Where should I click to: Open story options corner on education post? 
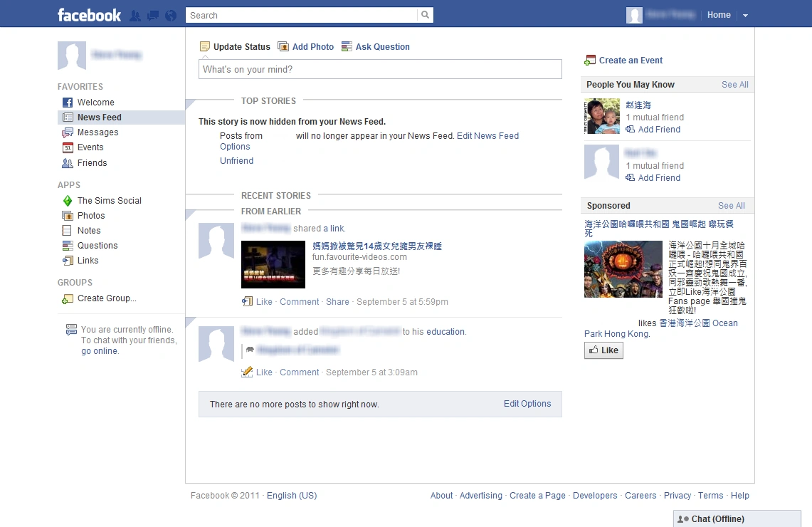point(190,321)
